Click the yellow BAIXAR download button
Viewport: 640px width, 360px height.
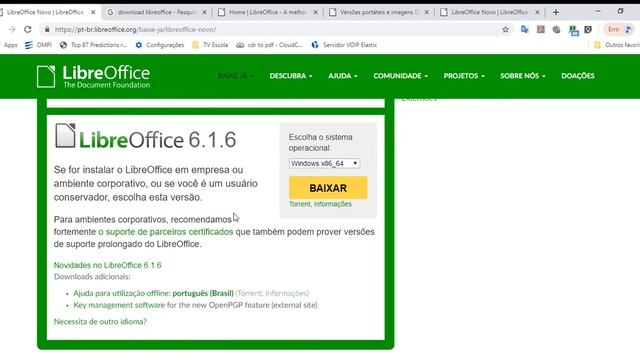(328, 188)
